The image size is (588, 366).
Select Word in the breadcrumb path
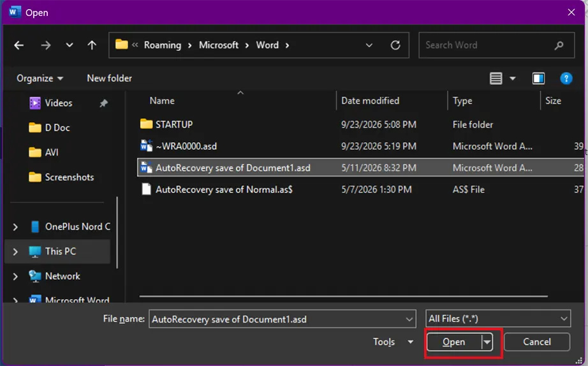[267, 45]
